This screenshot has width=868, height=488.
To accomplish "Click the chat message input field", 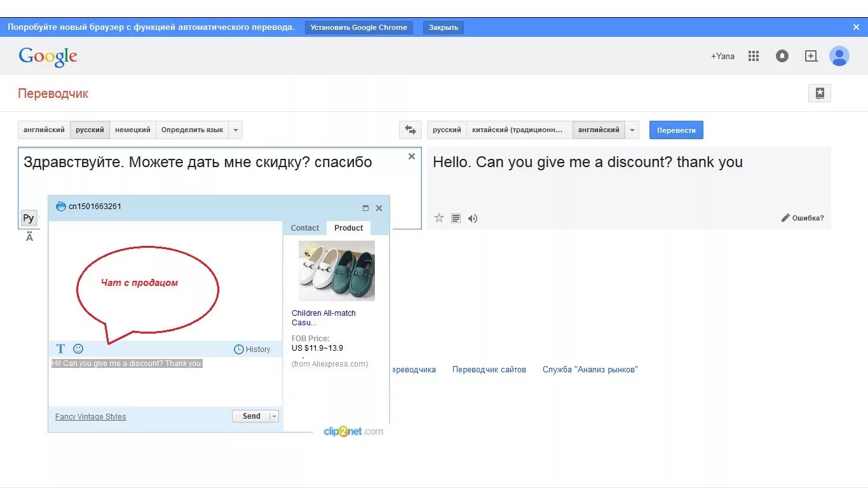I will tap(166, 382).
